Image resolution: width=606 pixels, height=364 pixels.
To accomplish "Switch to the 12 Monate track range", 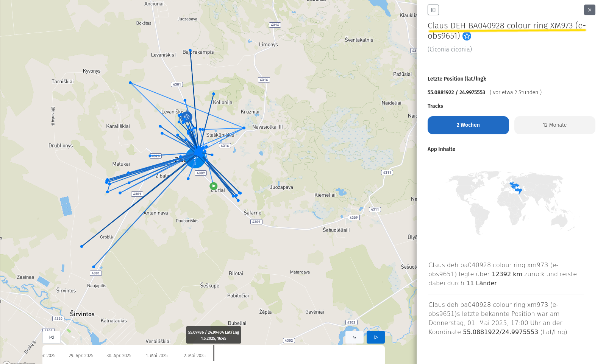I will 554,125.
